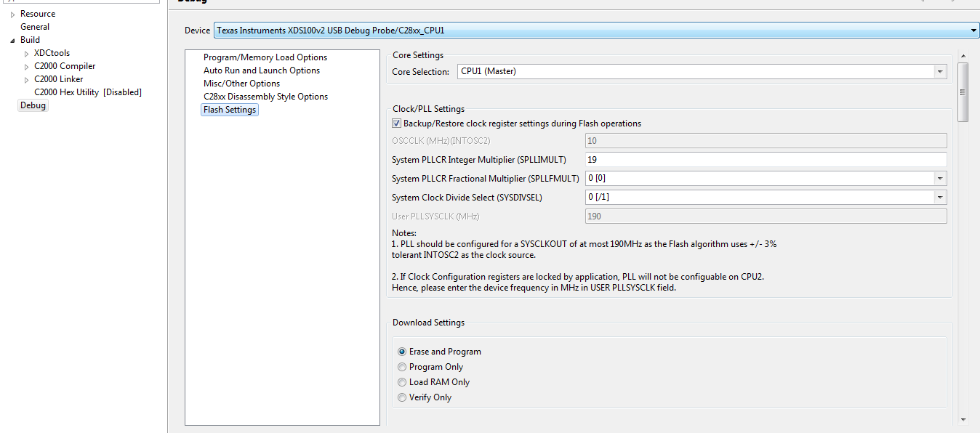Select the General tree item
This screenshot has height=433, width=980.
[35, 27]
